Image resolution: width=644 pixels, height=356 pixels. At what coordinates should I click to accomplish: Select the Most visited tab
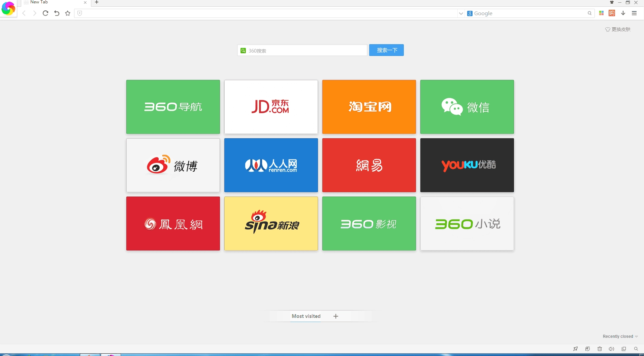click(x=306, y=316)
